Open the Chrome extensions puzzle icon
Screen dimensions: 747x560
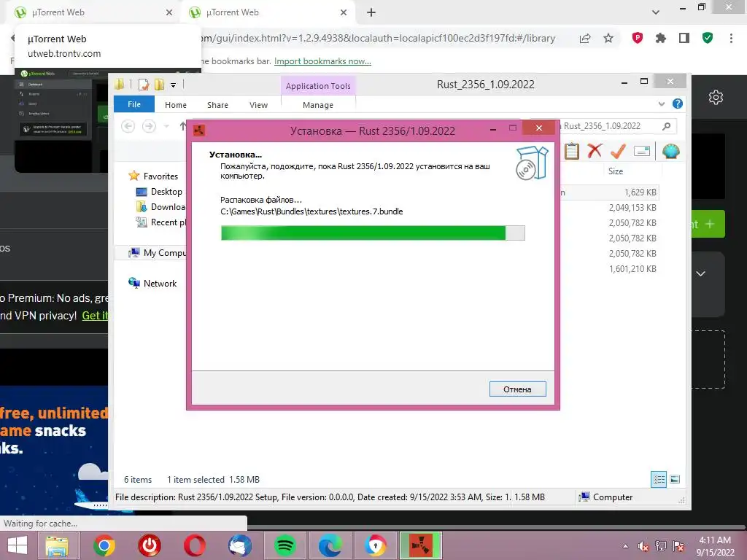(x=660, y=38)
